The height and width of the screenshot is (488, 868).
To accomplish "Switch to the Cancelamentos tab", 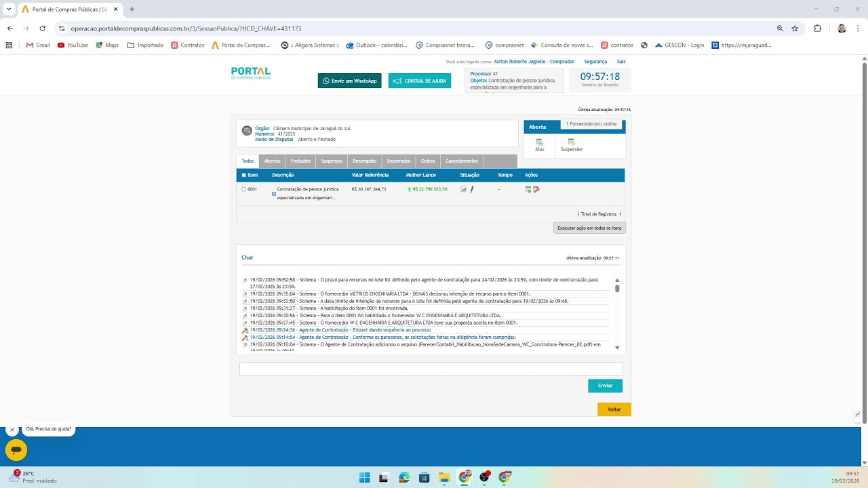I will [x=461, y=161].
